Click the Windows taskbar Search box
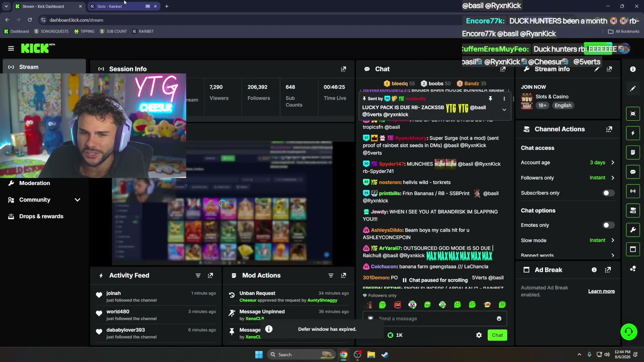The width and height of the screenshot is (644, 362). 302,355
